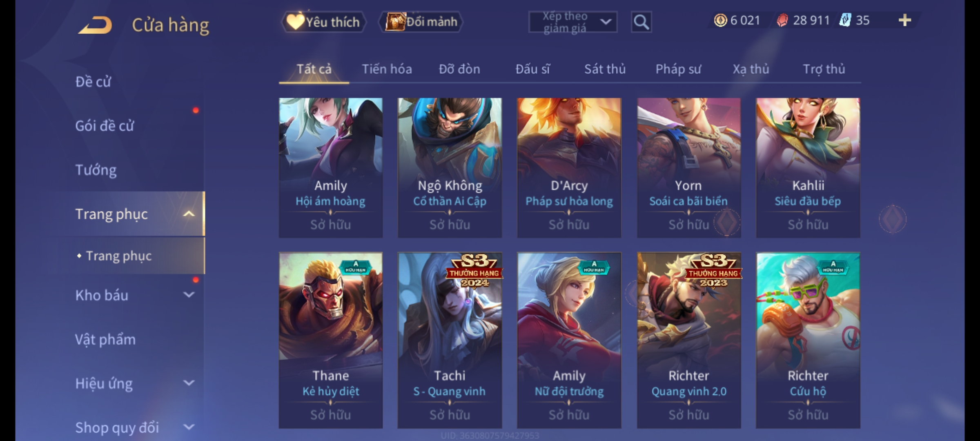Open the Xếp theo giảm giá sort dropdown
The height and width of the screenshot is (441, 980).
click(573, 22)
